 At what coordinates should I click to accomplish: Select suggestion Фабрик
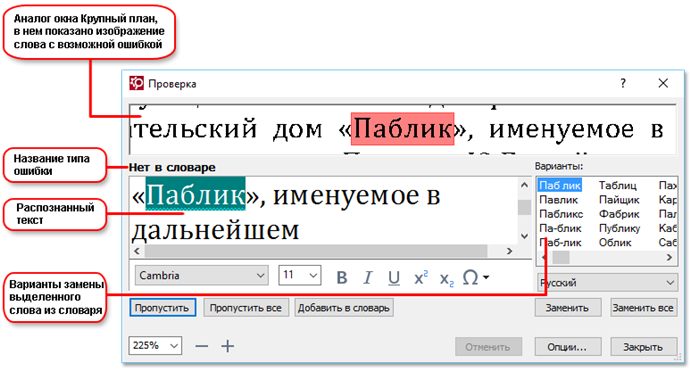[x=619, y=214]
